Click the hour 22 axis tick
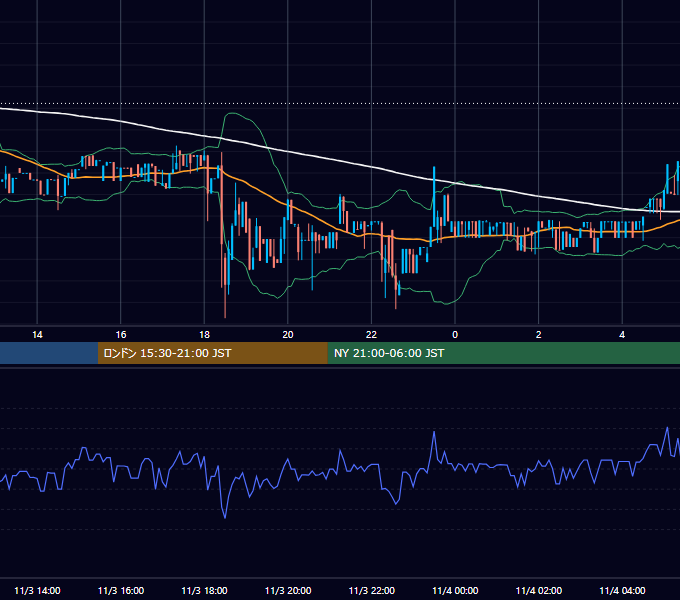This screenshot has width=680, height=600. pyautogui.click(x=372, y=335)
